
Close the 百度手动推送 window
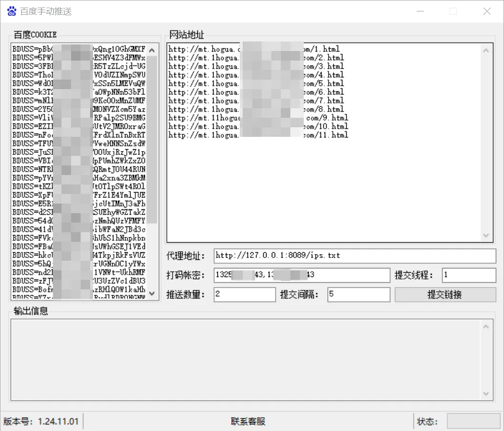(x=487, y=11)
